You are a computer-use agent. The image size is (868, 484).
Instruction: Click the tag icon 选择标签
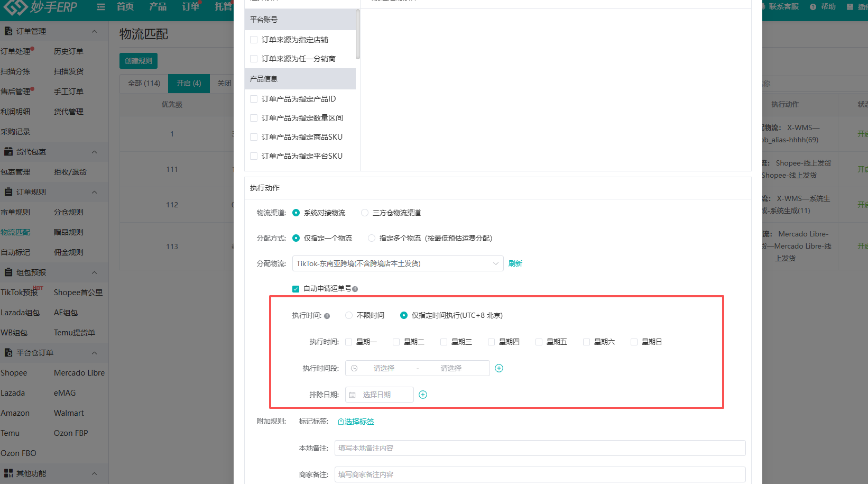pos(341,422)
